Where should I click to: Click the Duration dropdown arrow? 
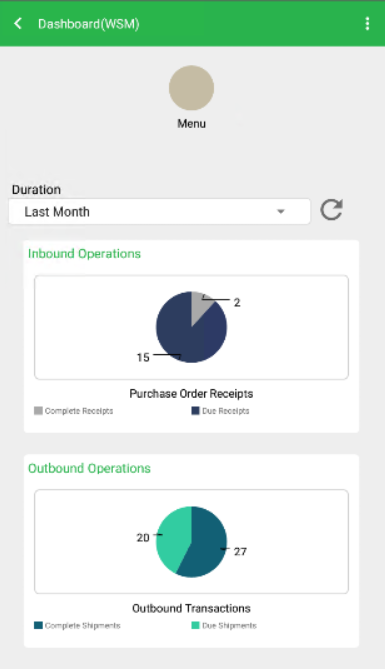(280, 211)
